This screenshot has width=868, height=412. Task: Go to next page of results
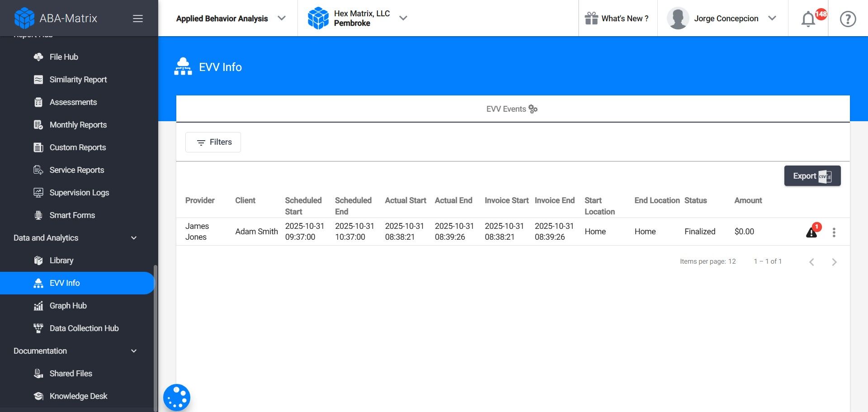pos(834,262)
